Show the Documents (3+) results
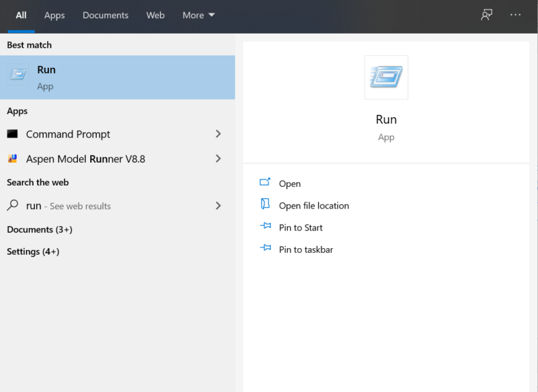 (x=39, y=230)
